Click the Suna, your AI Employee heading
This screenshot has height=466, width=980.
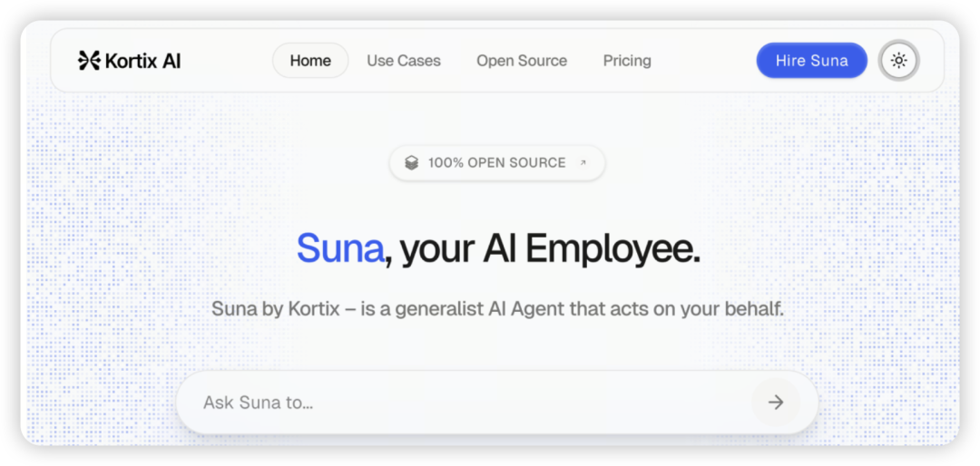coord(498,248)
